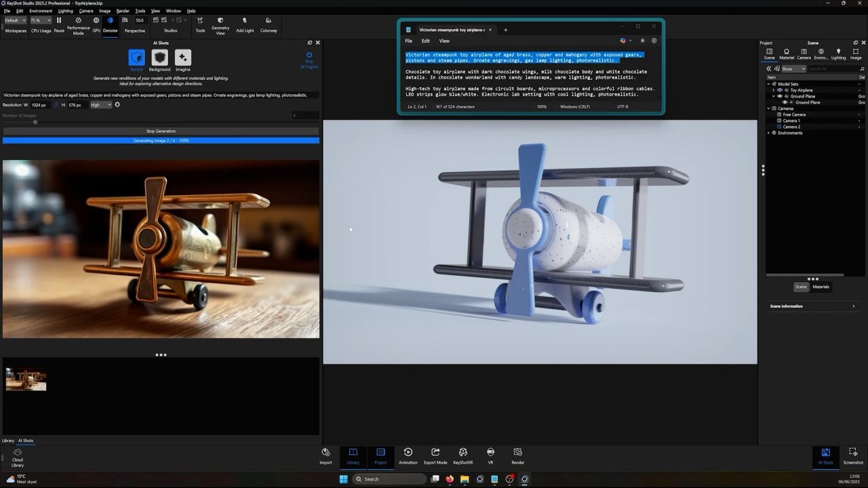Click the generated airplane thumbnail
868x488 pixels.
pos(26,379)
